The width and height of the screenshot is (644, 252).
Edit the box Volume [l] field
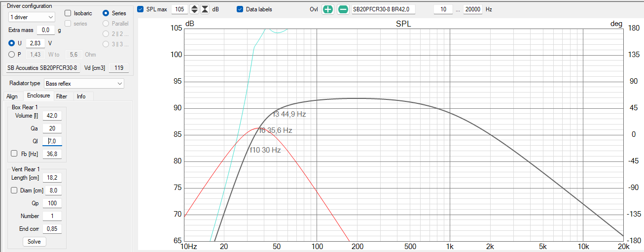[52, 116]
